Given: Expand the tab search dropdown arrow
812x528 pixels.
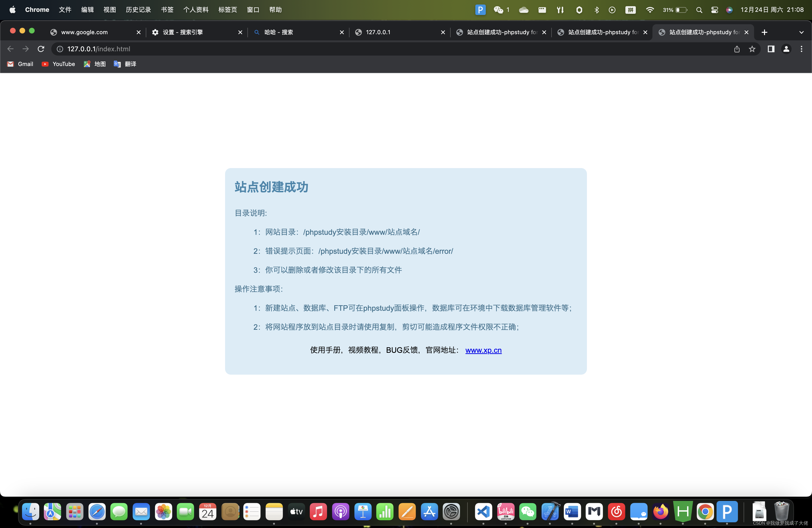Looking at the screenshot, I should [801, 32].
